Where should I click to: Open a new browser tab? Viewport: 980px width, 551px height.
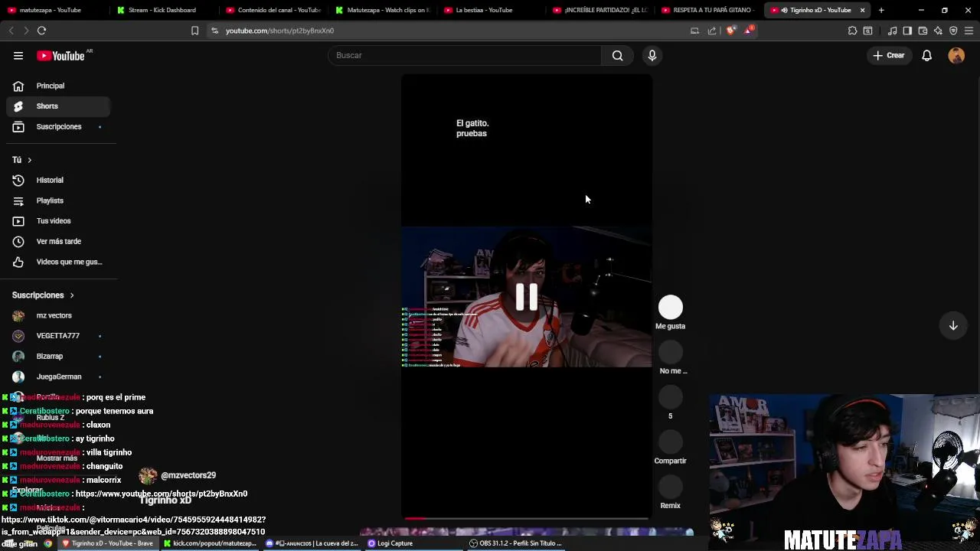[881, 10]
